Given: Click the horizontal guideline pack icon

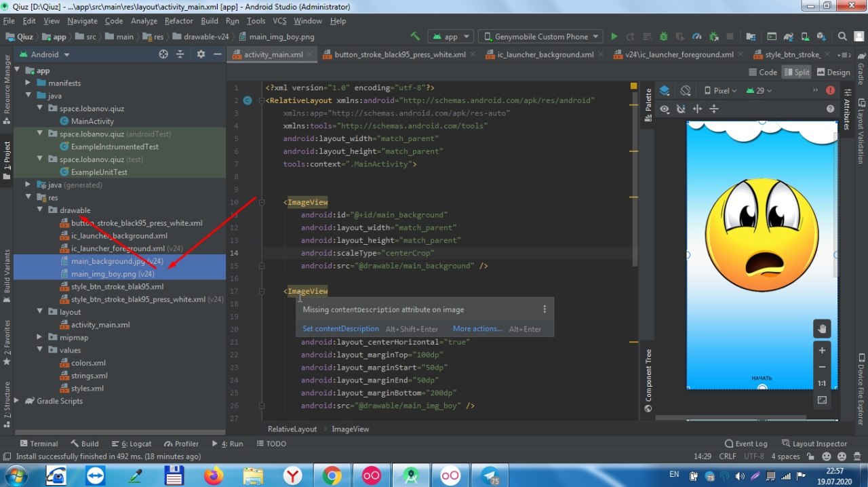Looking at the screenshot, I should point(697,109).
